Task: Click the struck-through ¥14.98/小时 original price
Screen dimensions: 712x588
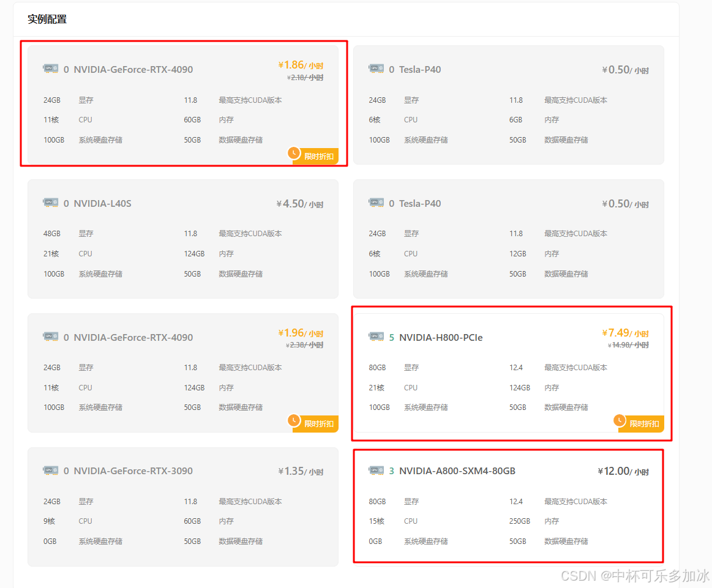Action: click(x=629, y=345)
